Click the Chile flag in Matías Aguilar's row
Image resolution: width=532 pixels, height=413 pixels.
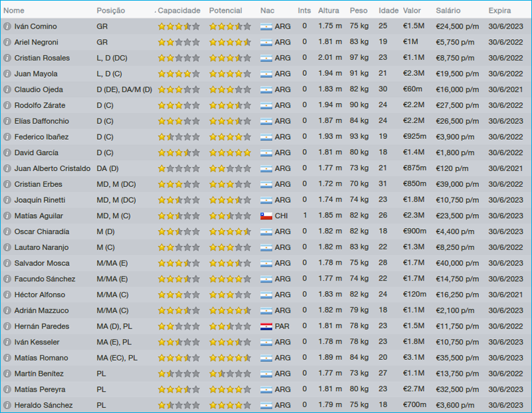(x=266, y=216)
